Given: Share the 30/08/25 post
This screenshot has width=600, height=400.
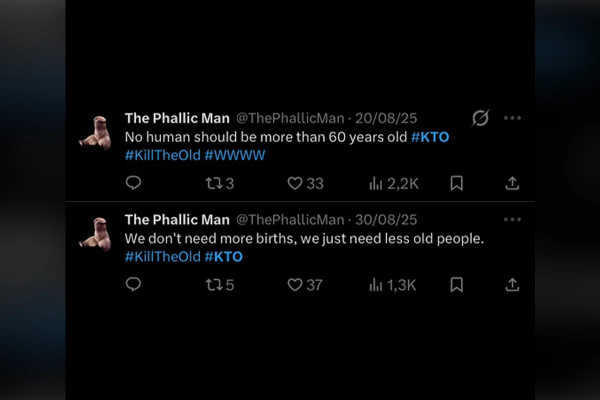Looking at the screenshot, I should [x=512, y=285].
